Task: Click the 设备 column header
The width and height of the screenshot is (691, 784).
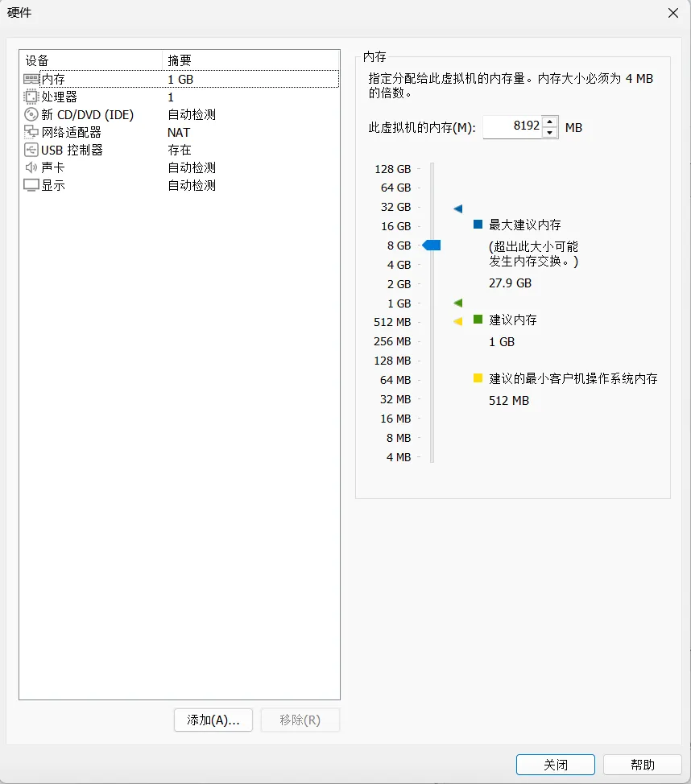Action: pos(91,60)
